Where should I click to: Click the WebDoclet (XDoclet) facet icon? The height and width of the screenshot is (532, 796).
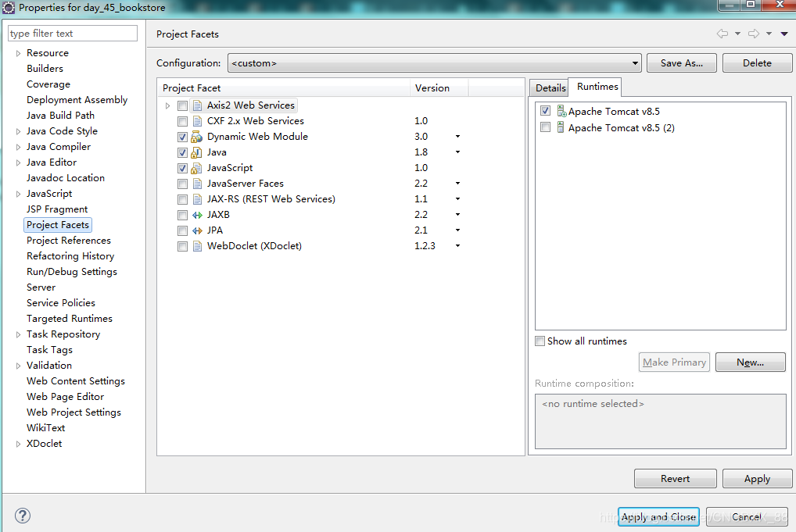pos(197,247)
